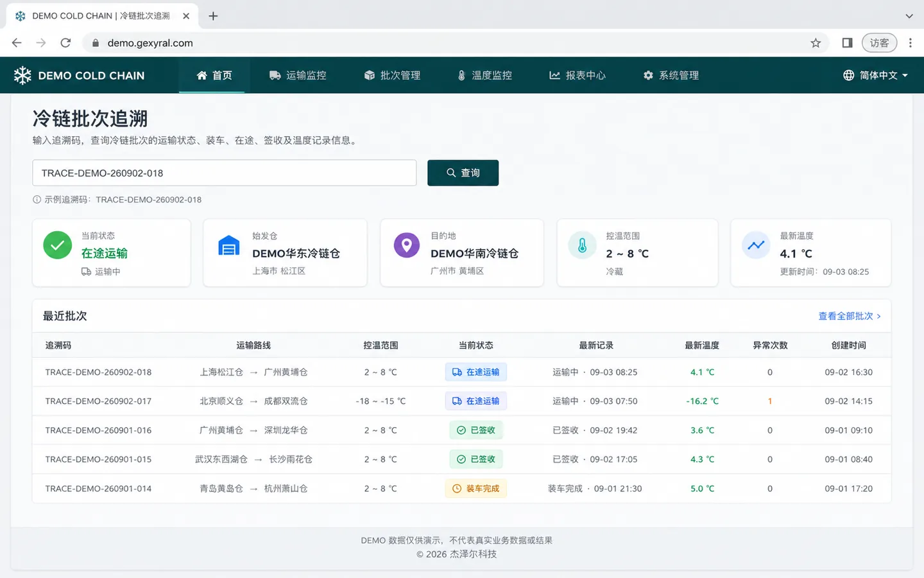Open the browser side panel icon
924x578 pixels.
tap(847, 43)
